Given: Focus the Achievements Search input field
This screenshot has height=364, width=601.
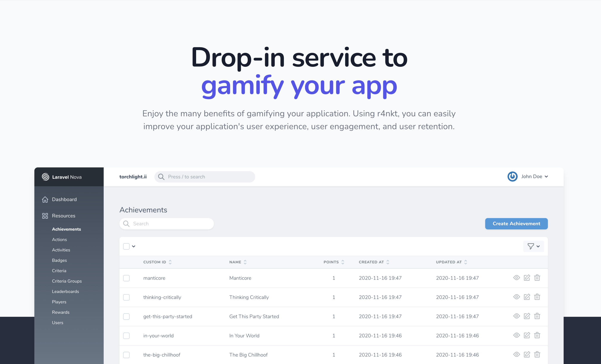Looking at the screenshot, I should coord(171,224).
